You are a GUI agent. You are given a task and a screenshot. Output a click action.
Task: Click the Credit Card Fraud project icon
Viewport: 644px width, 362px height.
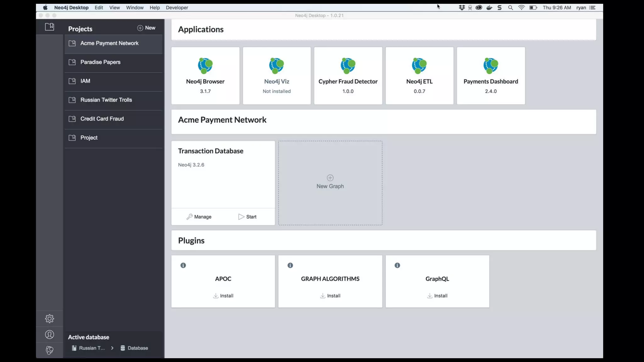[x=72, y=118]
